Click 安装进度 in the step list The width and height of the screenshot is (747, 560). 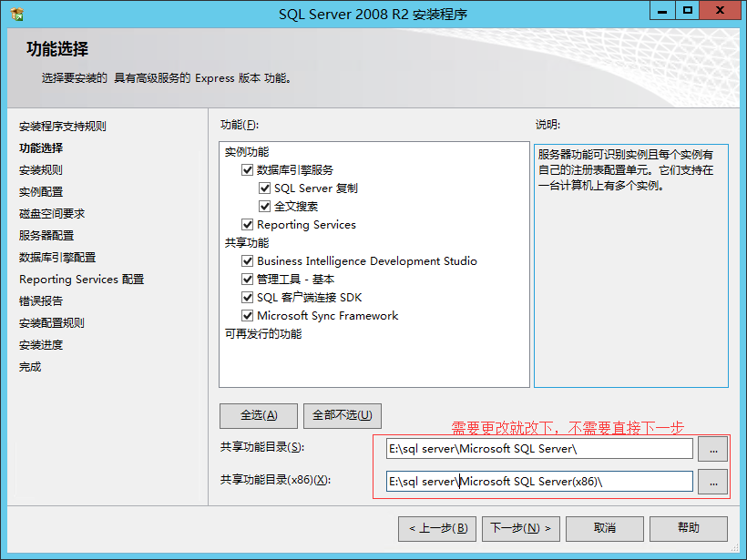click(41, 345)
